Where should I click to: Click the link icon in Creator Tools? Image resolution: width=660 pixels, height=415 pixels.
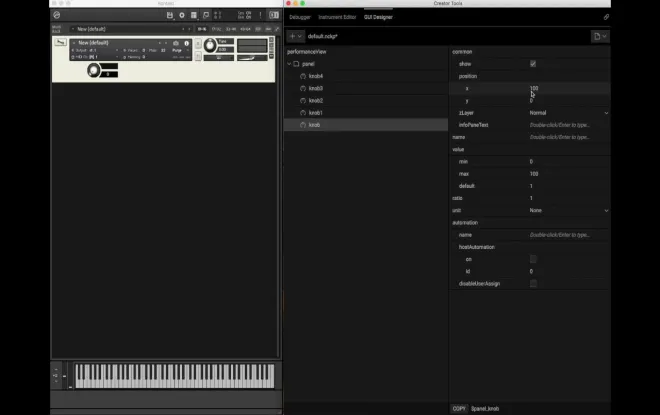point(606,17)
